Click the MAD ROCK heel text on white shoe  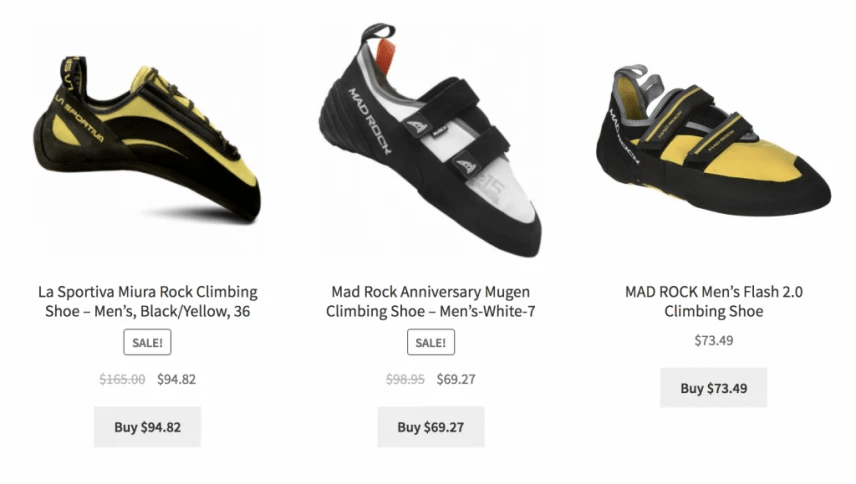pyautogui.click(x=370, y=121)
